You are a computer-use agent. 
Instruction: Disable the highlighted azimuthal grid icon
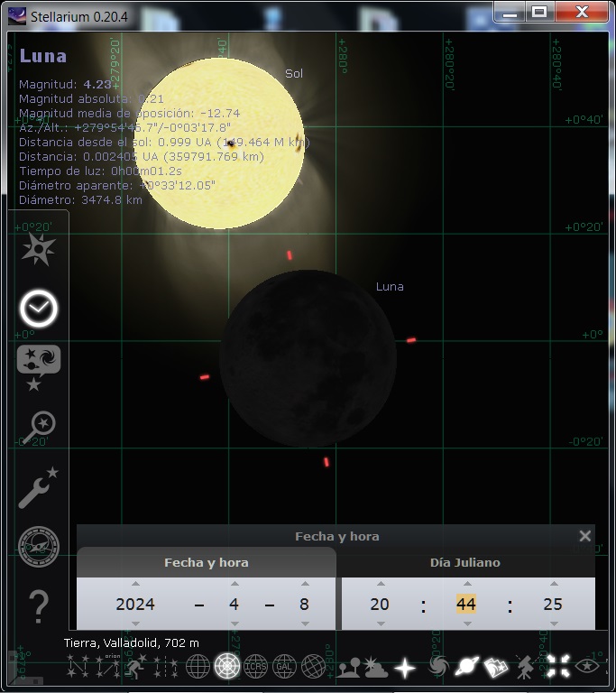(226, 666)
